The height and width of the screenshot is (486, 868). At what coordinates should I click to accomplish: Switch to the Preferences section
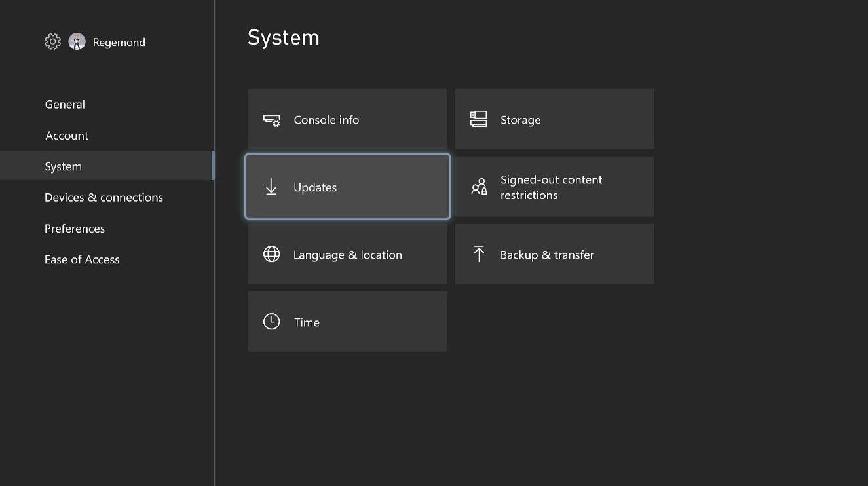[x=75, y=228]
